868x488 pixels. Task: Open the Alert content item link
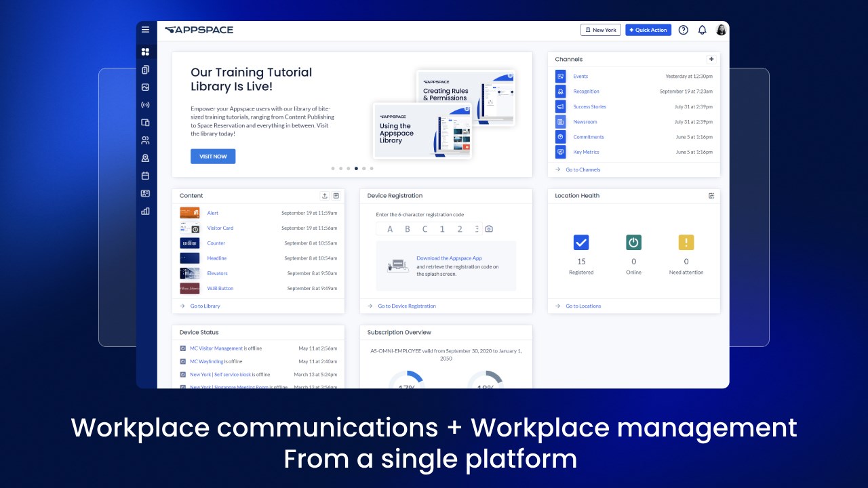point(213,213)
